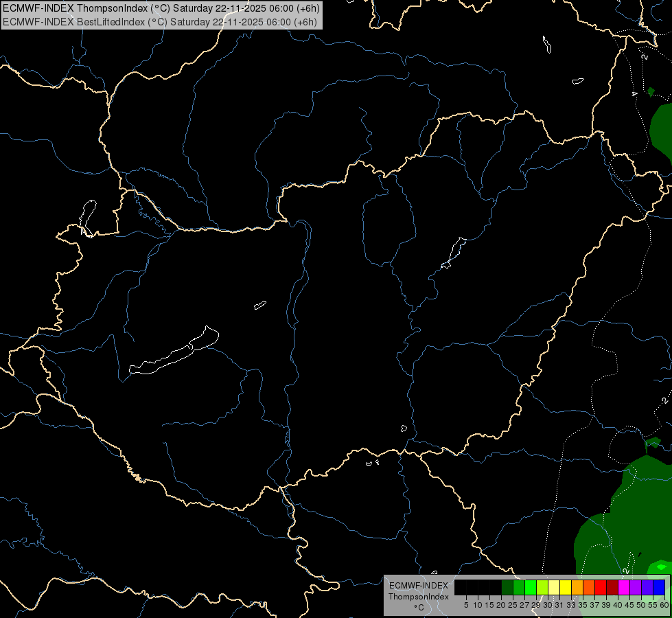The image size is (672, 618).
Task: Click the legend scale value '5'
Action: [466, 605]
